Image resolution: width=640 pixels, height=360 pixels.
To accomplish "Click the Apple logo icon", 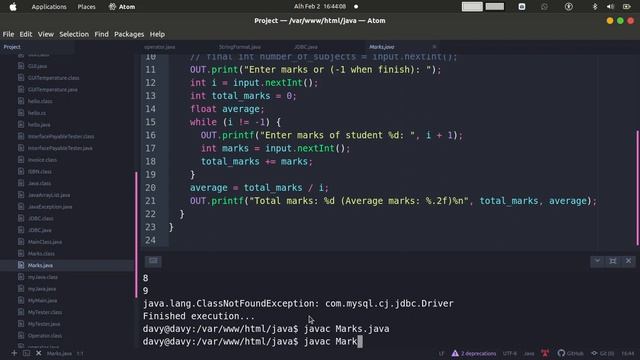I will point(13,7).
